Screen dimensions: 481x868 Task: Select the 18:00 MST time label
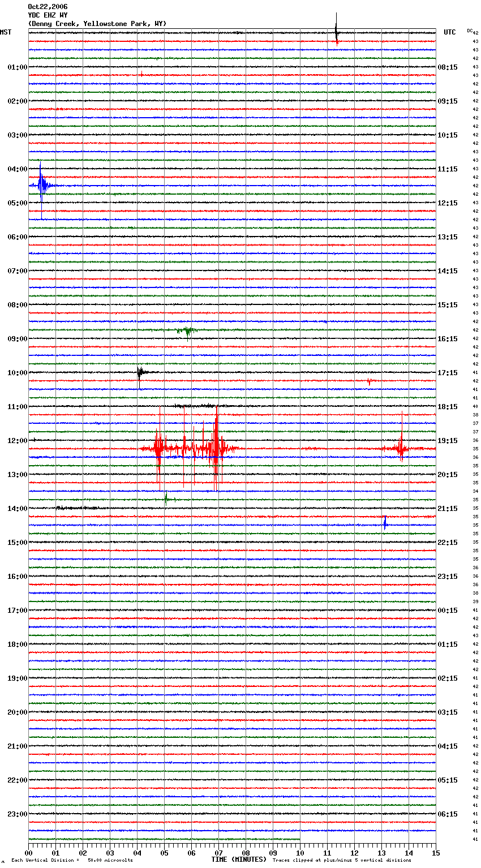pos(18,644)
